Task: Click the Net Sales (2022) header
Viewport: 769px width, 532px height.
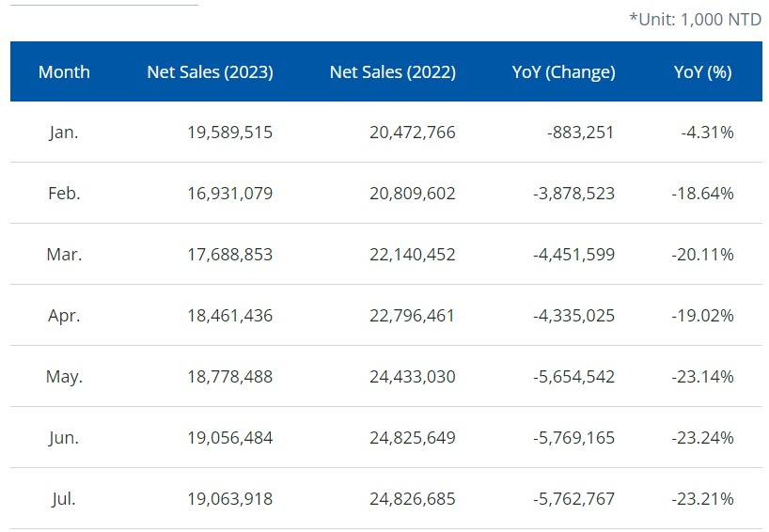Action: [x=392, y=71]
